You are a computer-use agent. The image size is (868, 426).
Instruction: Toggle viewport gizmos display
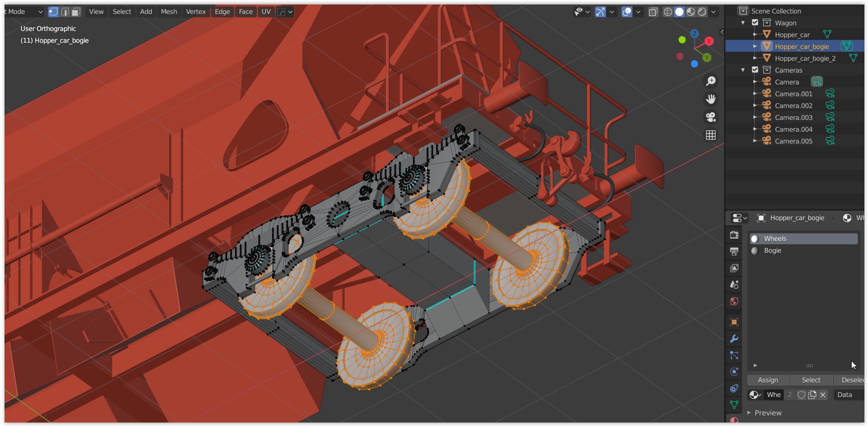[x=600, y=12]
